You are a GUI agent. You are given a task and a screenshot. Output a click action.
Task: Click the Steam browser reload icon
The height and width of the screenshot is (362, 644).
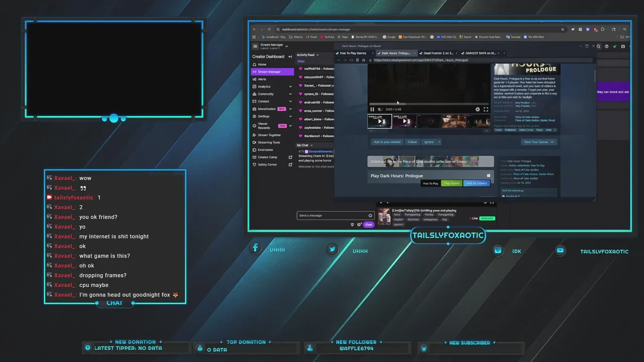point(351,60)
